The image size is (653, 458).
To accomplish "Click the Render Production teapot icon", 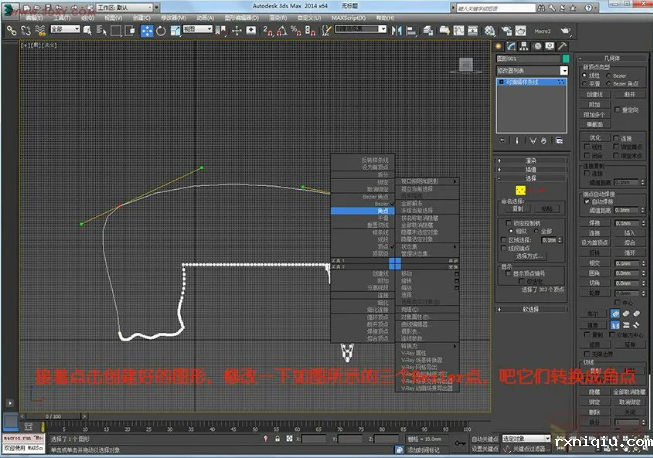I will coord(565,30).
